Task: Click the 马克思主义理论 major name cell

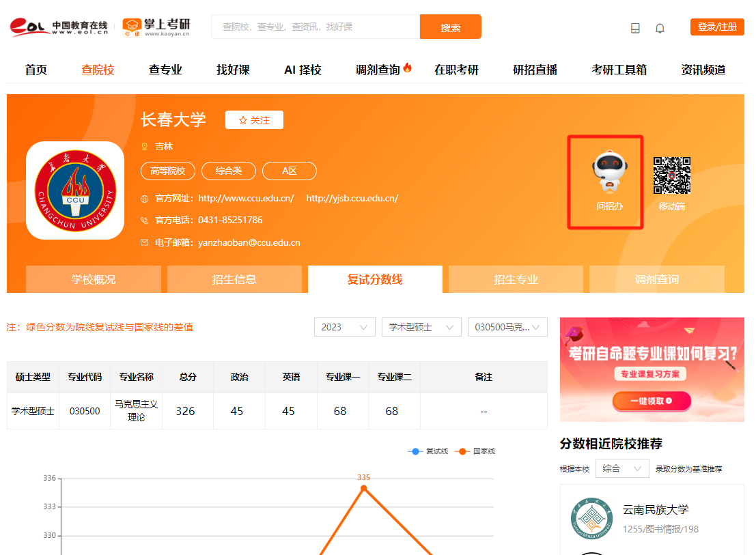Action: [x=136, y=411]
